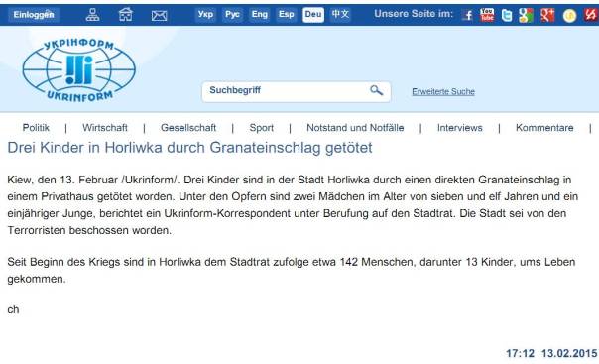
Task: Open the Erweiterte Suche link
Action: (443, 91)
